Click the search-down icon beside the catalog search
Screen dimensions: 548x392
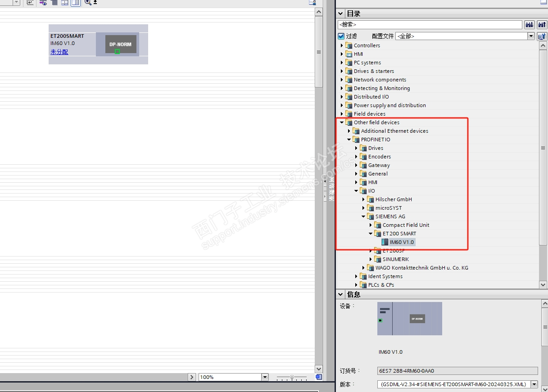click(529, 25)
